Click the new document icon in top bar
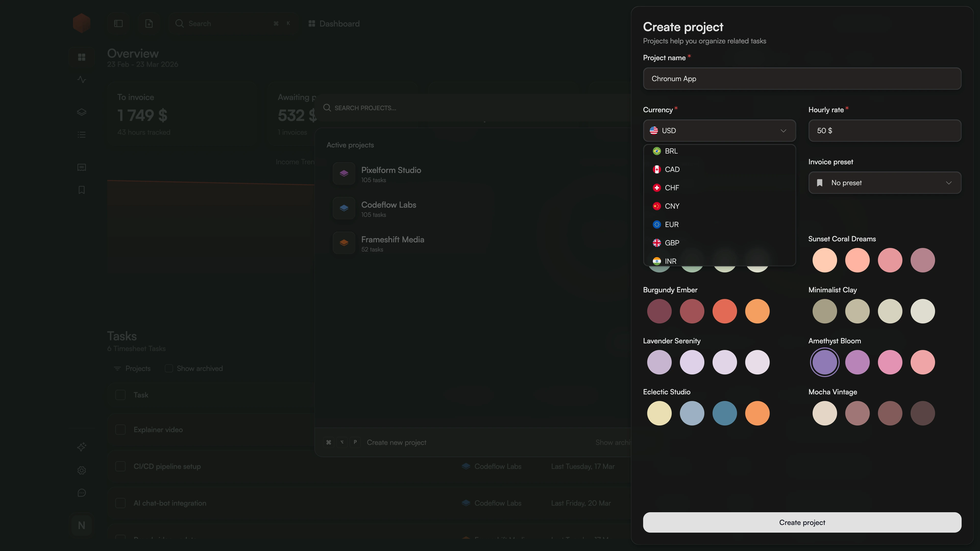The image size is (980, 551). point(149,23)
